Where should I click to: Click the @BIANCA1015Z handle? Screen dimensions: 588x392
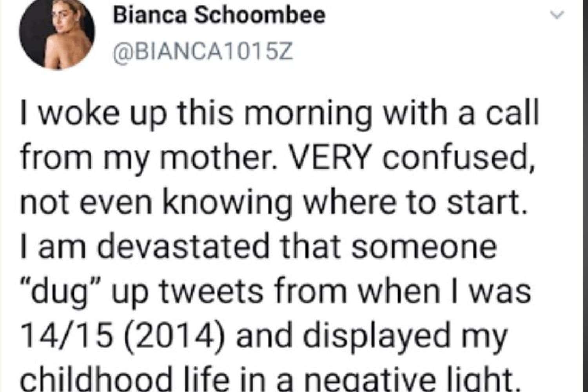click(203, 52)
